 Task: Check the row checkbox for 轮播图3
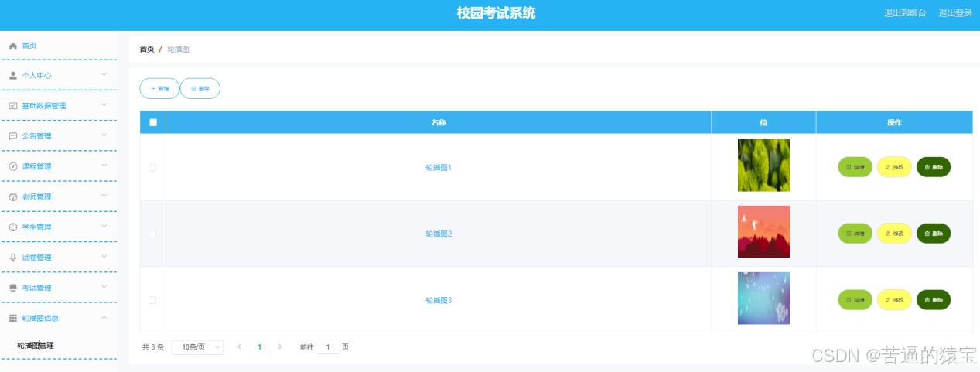(x=152, y=300)
